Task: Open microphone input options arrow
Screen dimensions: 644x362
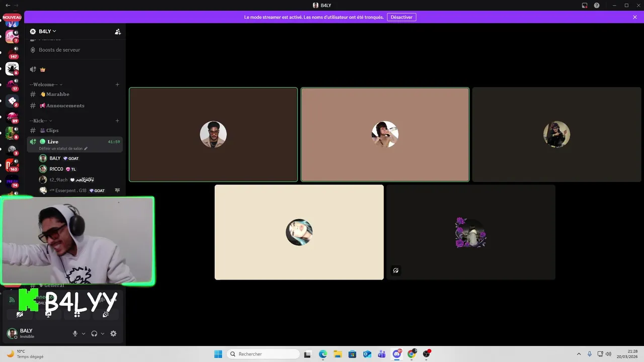Action: click(x=84, y=333)
